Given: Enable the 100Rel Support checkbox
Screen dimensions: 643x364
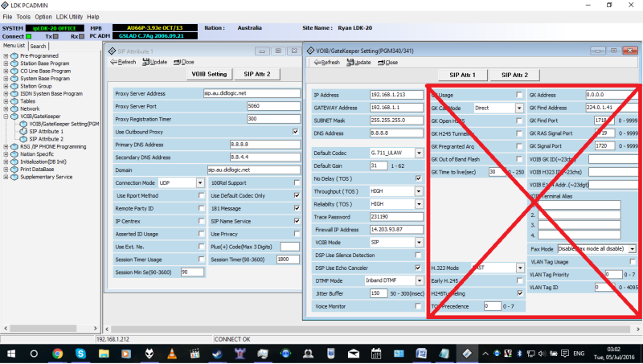Looking at the screenshot, I should pos(297,182).
